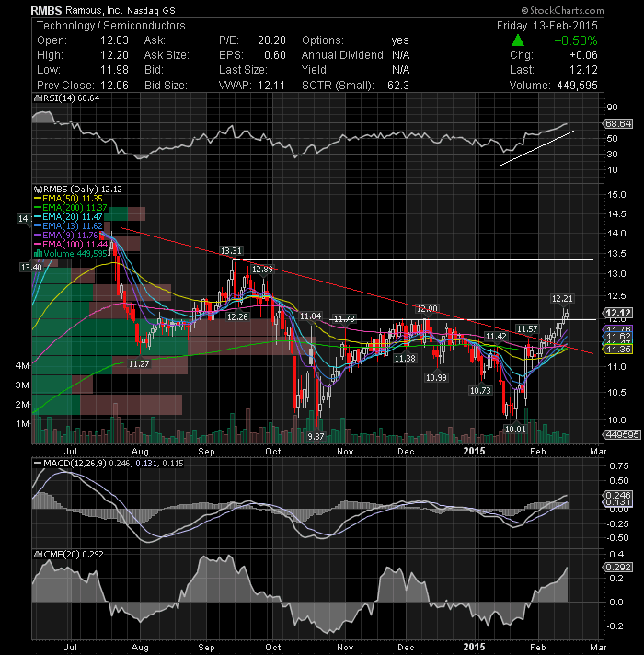This screenshot has width=644, height=655.
Task: Click the 10.99 price label
Action: point(436,377)
